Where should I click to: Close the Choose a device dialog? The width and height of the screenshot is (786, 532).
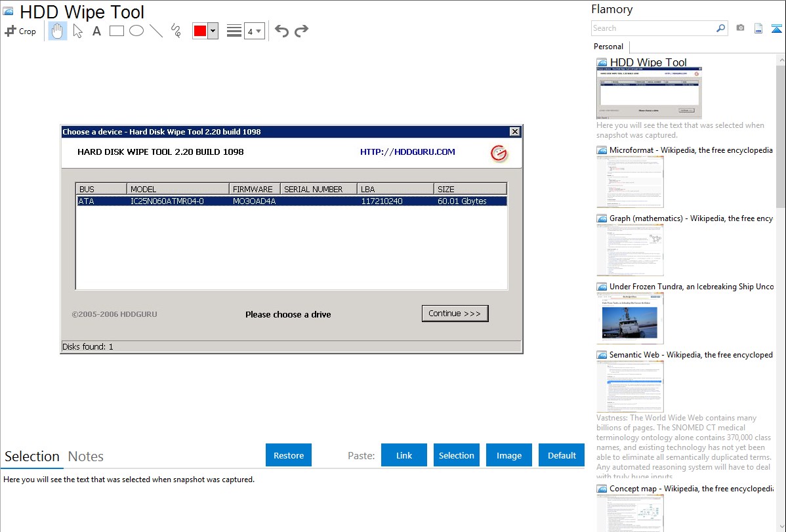[515, 131]
